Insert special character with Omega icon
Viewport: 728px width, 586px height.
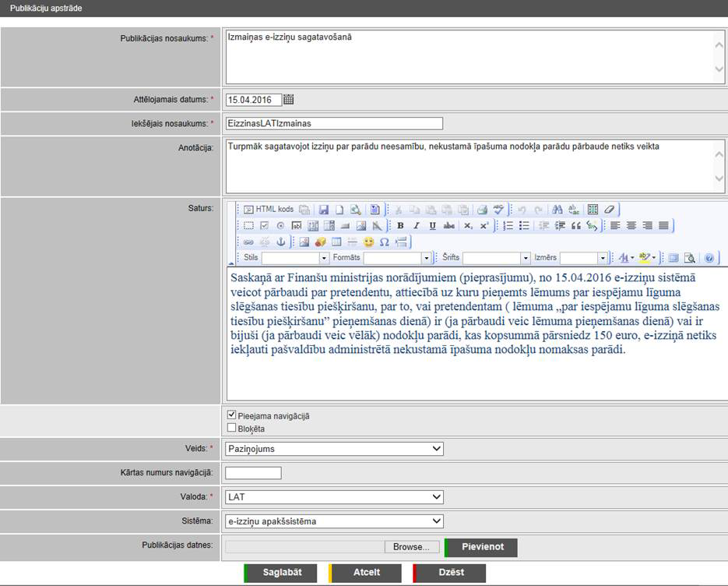point(384,242)
